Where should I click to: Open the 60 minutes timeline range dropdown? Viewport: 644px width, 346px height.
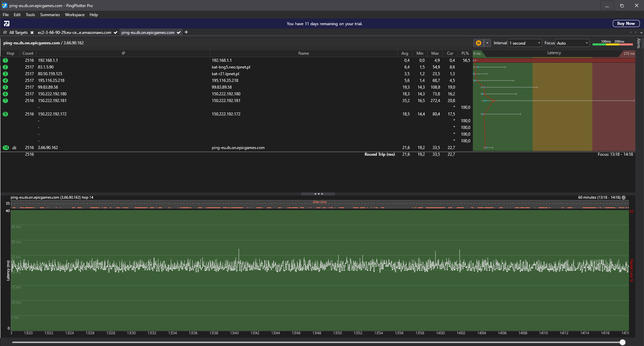tap(624, 198)
